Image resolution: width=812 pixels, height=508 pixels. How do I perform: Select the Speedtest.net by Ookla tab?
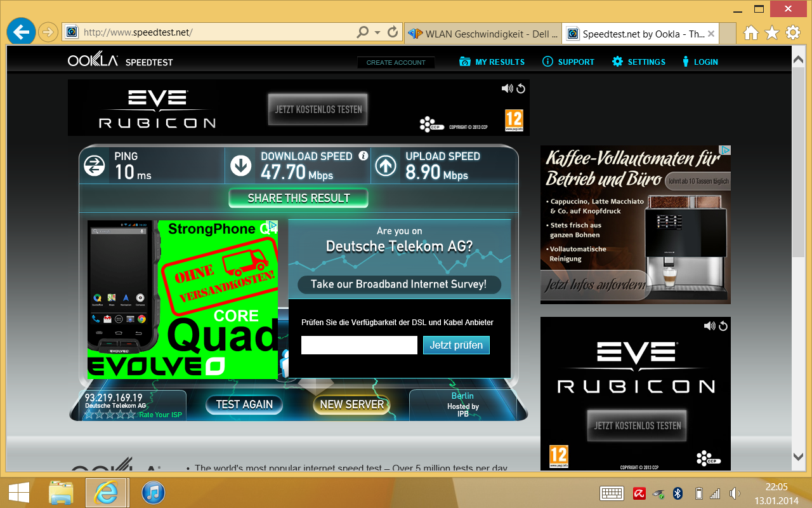[641, 34]
